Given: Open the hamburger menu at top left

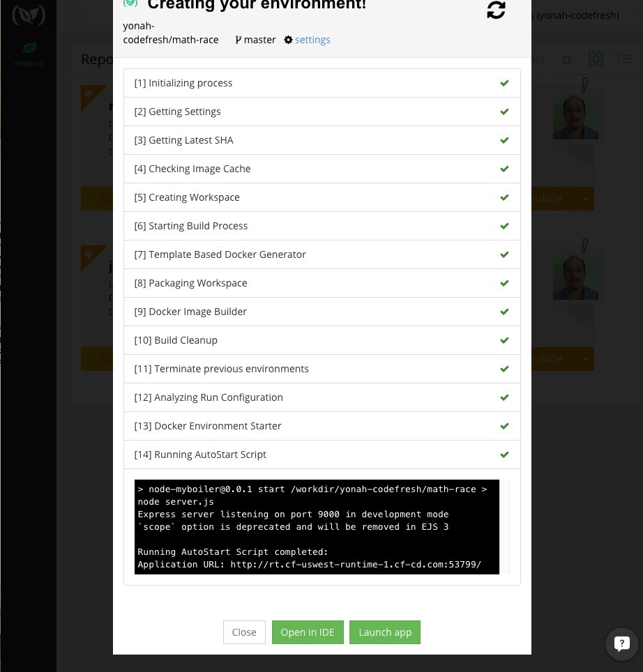Looking at the screenshot, I should [77, 13].
